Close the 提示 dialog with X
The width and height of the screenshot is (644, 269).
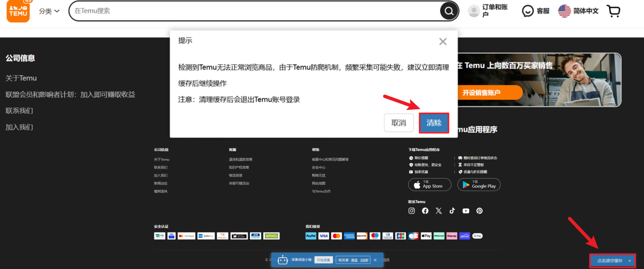click(x=443, y=42)
